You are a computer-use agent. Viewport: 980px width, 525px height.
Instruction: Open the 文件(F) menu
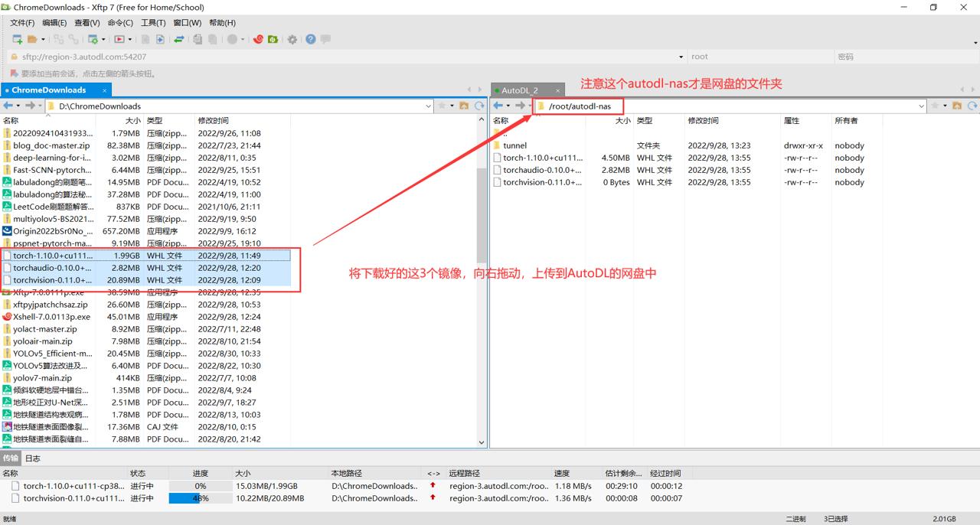pos(22,23)
